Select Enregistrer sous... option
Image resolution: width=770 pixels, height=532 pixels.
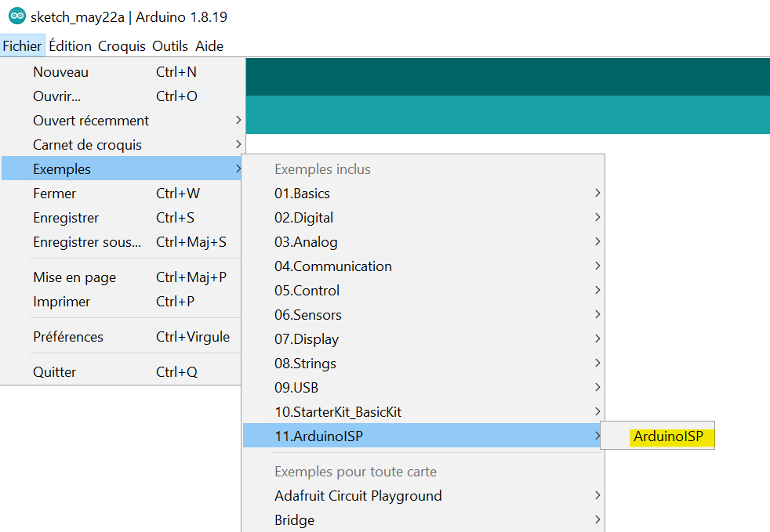(x=122, y=242)
